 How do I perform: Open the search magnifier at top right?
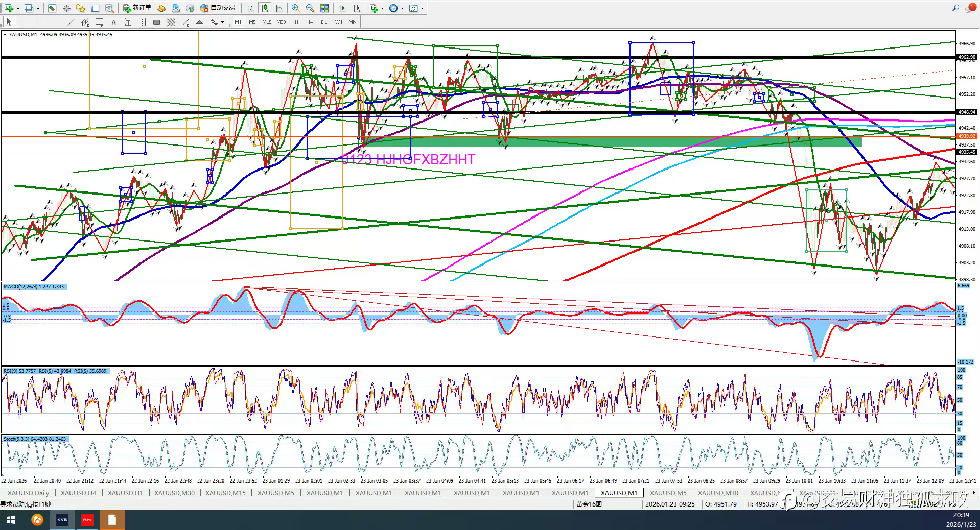point(955,8)
